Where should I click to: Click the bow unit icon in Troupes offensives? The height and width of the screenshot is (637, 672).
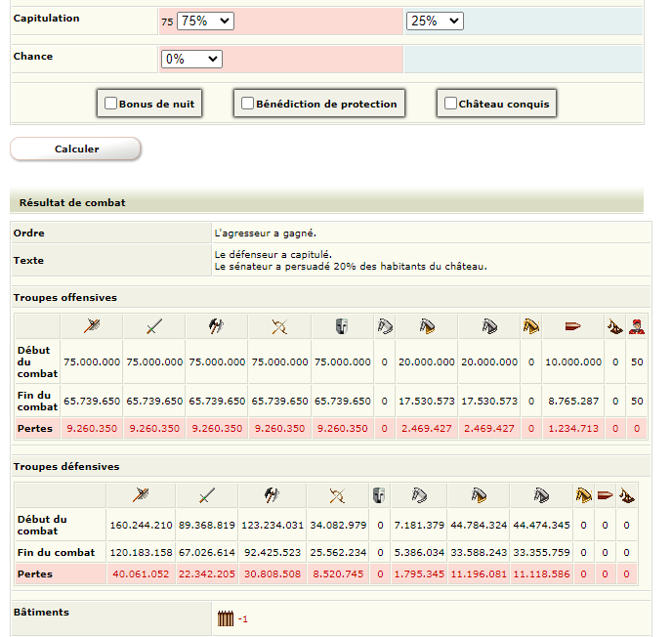pos(279,326)
